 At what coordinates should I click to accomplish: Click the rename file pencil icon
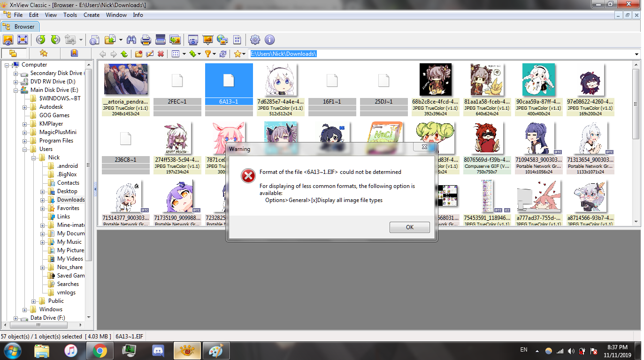150,54
